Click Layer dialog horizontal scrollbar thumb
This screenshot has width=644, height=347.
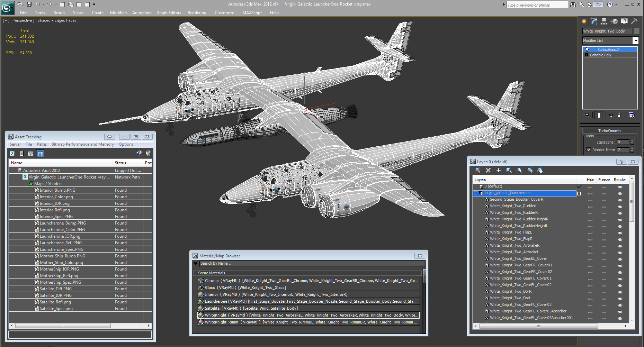[538, 326]
